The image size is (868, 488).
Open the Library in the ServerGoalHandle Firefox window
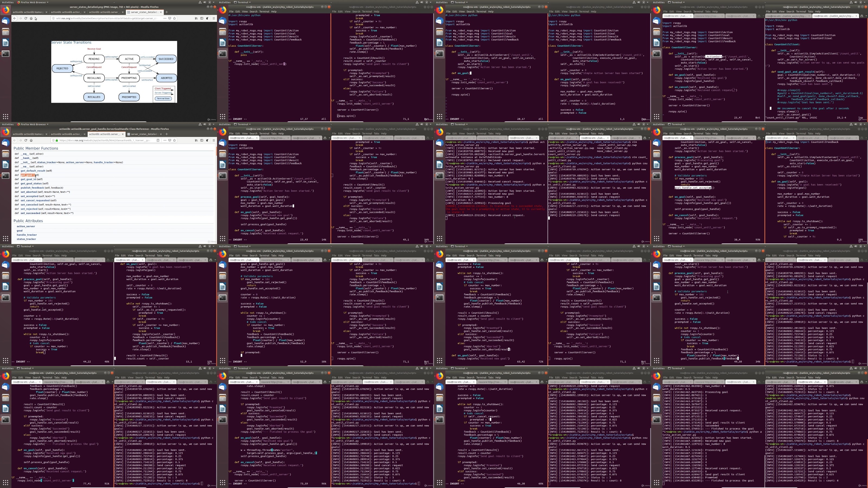[196, 140]
